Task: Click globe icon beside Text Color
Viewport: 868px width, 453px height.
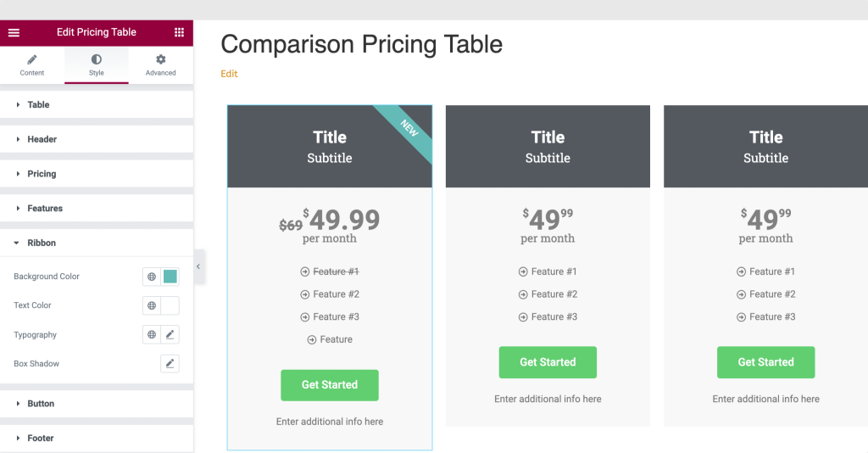Action: tap(152, 305)
